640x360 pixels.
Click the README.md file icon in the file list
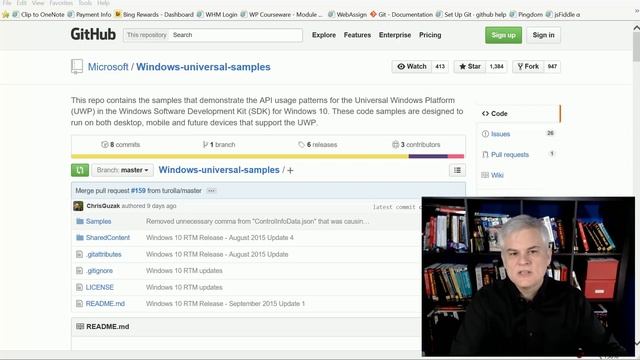[x=79, y=304]
